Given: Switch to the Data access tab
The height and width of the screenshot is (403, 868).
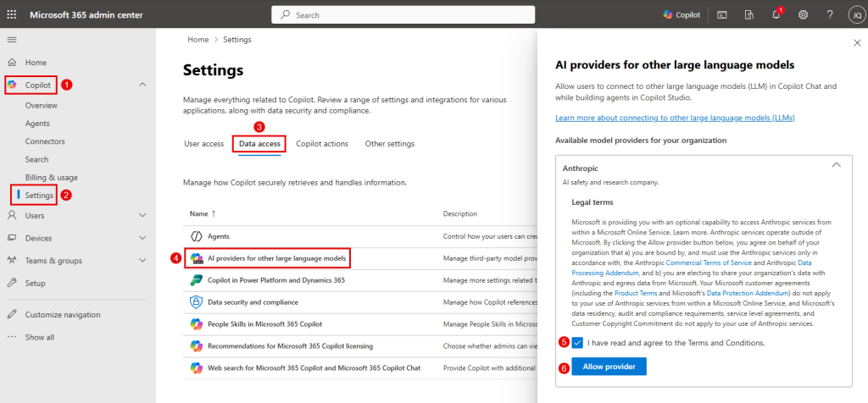Looking at the screenshot, I should pos(261,144).
